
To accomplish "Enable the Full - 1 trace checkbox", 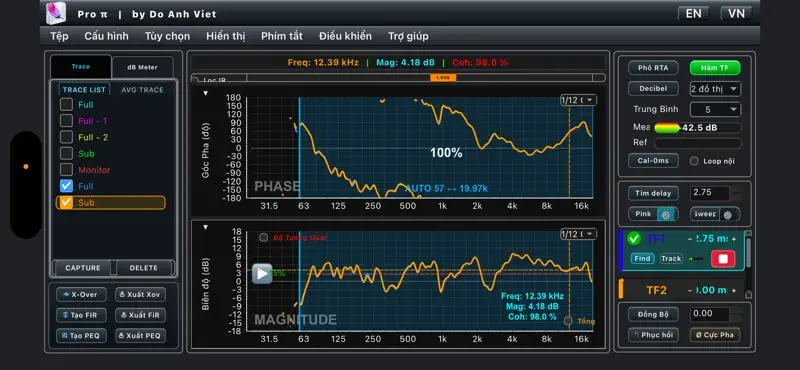I will [66, 121].
